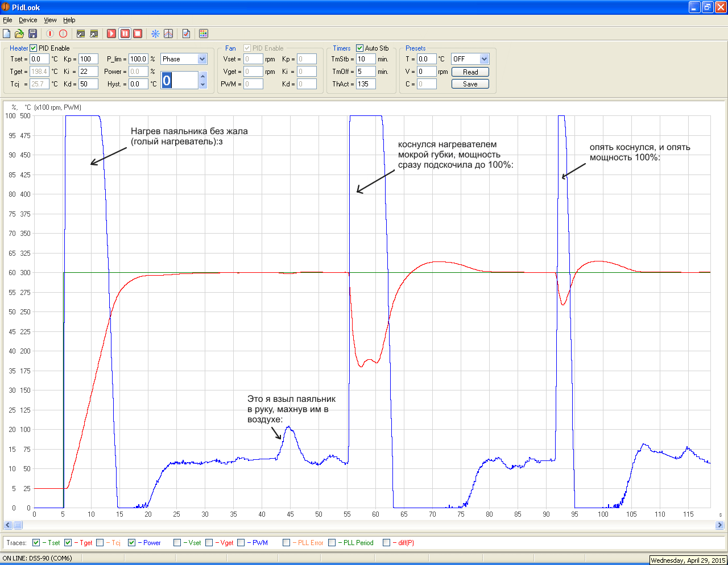
Task: Click the Ki heater input field
Action: pyautogui.click(x=88, y=72)
